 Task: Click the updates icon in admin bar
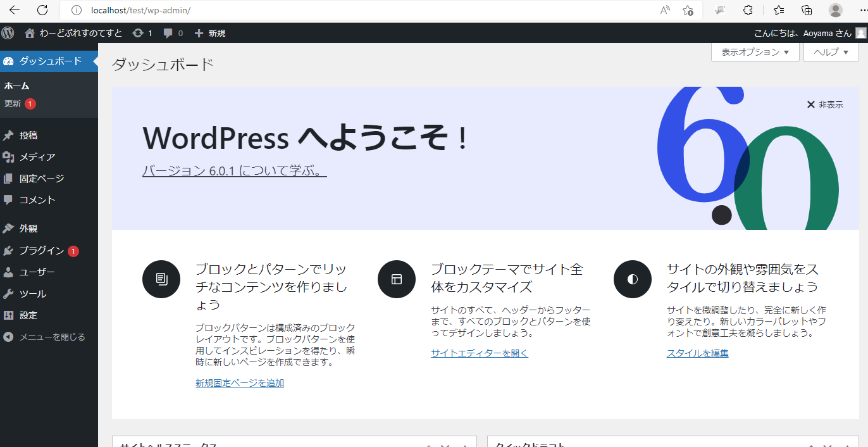pyautogui.click(x=137, y=33)
